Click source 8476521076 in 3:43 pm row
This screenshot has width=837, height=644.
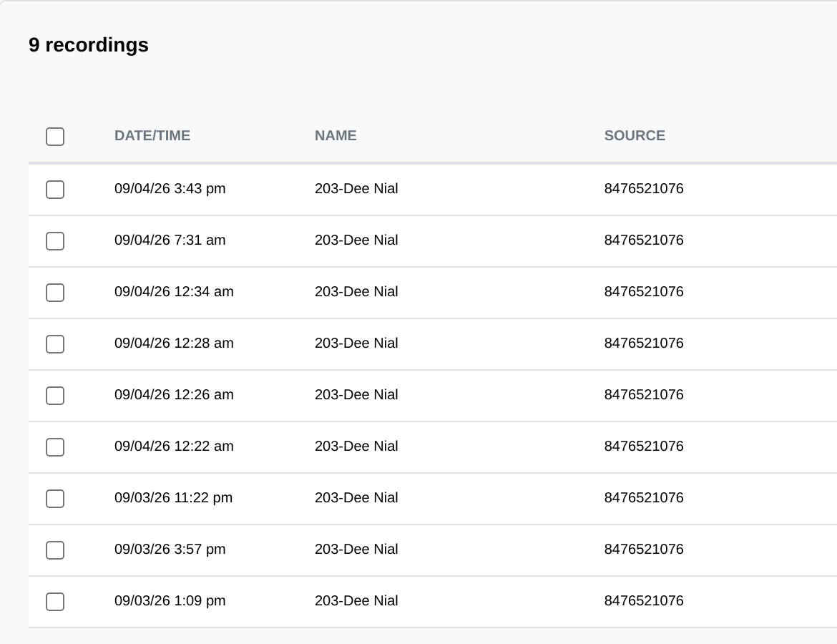[644, 188]
